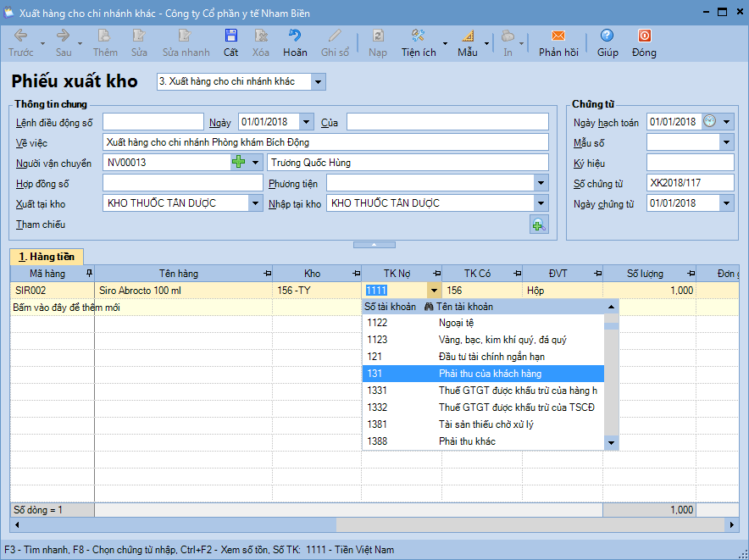This screenshot has height=560, width=749.
Task: Select account 1388 Phải thu khác
Action: pos(483,441)
